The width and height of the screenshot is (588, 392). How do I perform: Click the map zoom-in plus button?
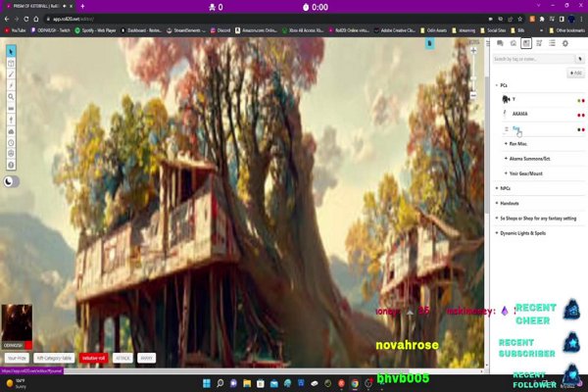(473, 50)
